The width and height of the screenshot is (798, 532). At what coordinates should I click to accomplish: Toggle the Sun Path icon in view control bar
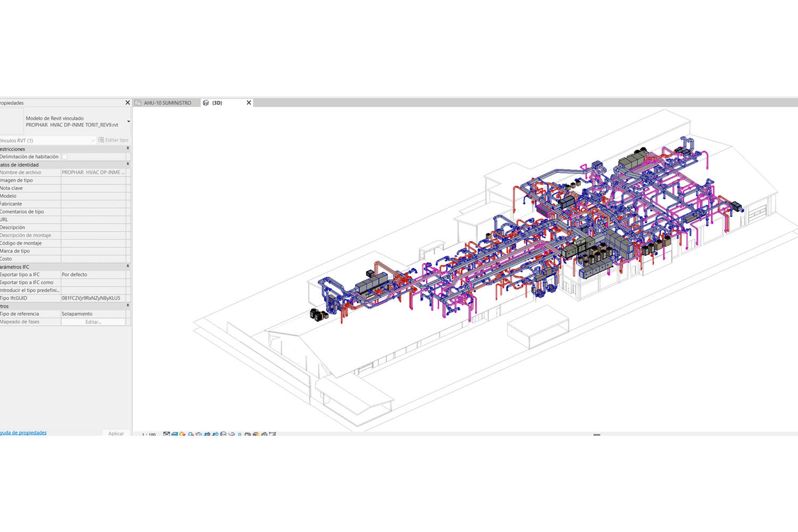(182, 434)
